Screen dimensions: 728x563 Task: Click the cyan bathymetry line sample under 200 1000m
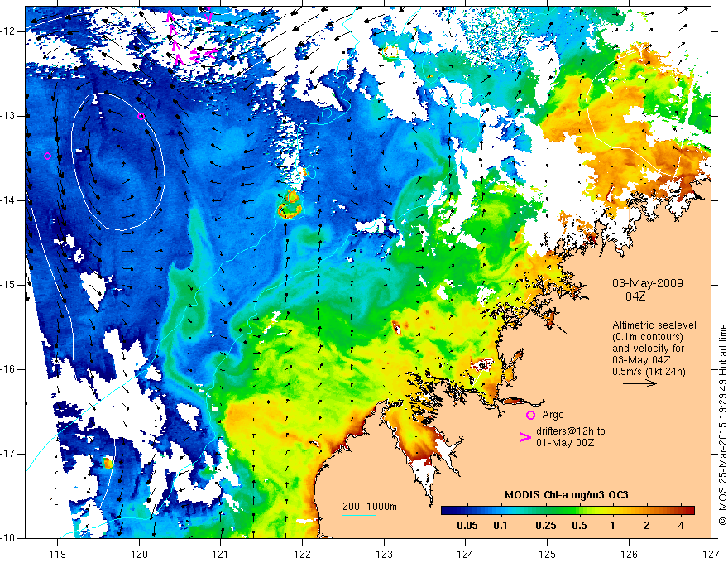(359, 515)
